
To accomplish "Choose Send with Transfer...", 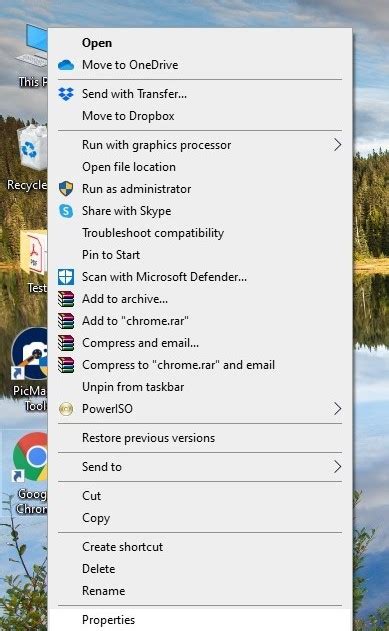I will (200, 94).
